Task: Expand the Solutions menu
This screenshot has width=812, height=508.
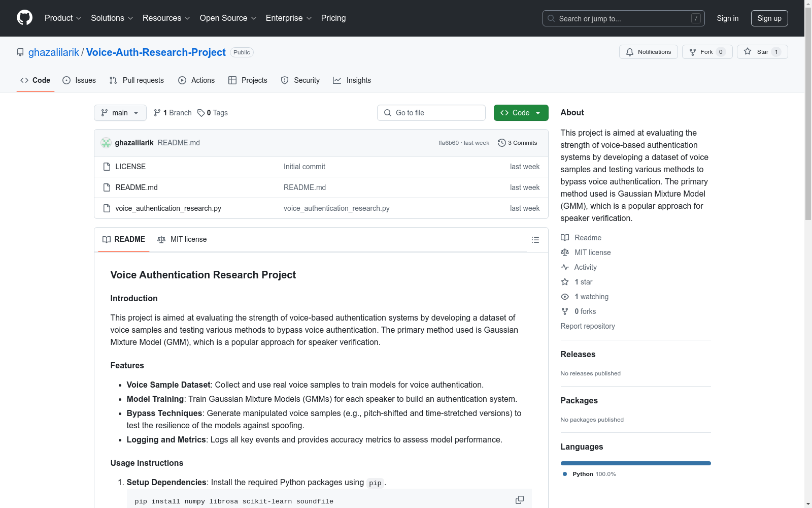Action: pyautogui.click(x=112, y=18)
